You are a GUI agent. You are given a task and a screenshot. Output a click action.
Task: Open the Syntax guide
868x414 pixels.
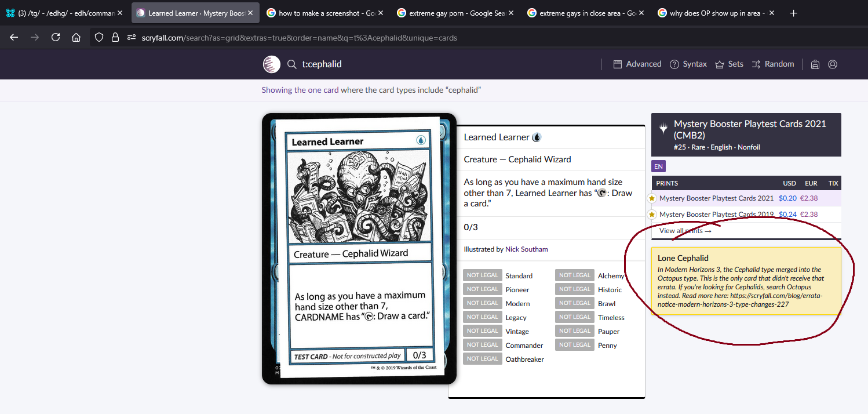[x=688, y=64]
